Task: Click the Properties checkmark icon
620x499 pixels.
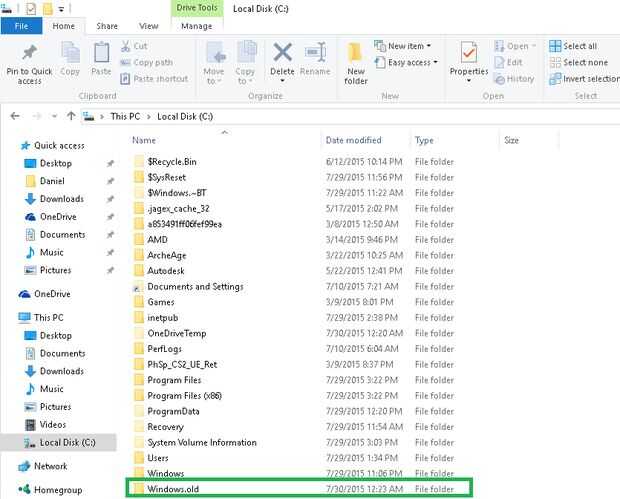Action: click(469, 52)
